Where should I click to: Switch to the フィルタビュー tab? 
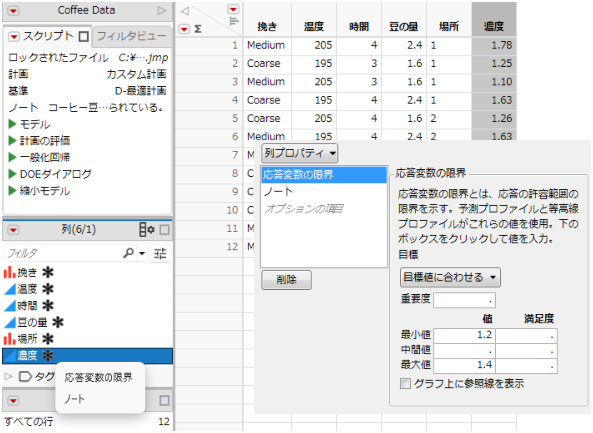tap(132, 36)
